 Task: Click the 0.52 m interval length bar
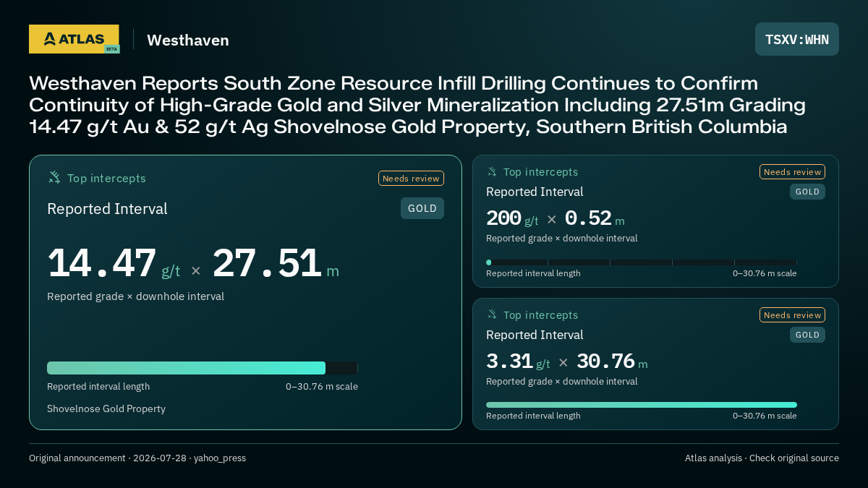tap(642, 262)
